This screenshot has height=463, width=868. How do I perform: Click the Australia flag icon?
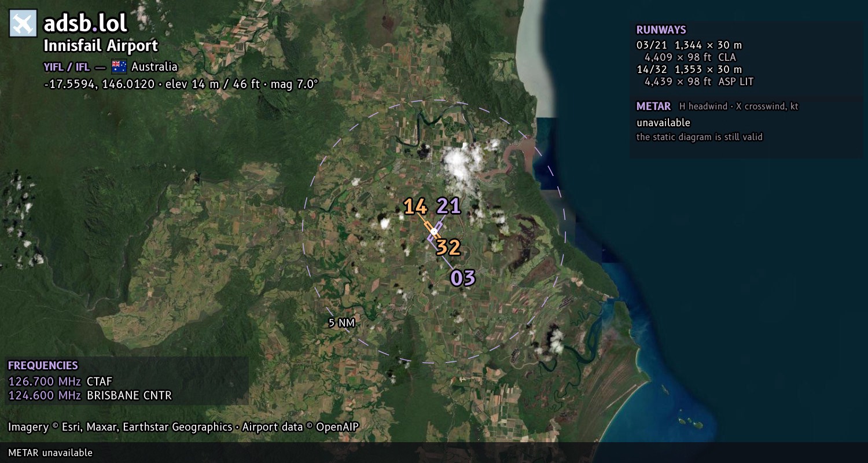tap(119, 67)
